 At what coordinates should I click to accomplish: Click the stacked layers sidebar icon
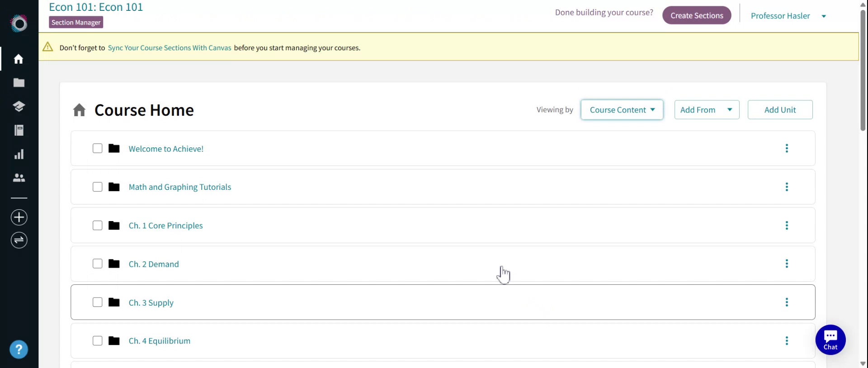tap(19, 106)
